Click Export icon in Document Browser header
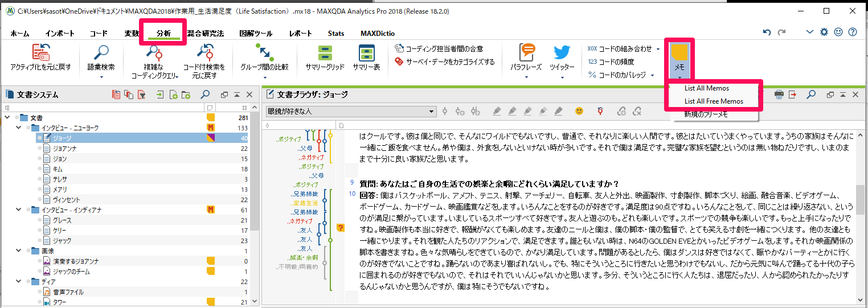 792,95
